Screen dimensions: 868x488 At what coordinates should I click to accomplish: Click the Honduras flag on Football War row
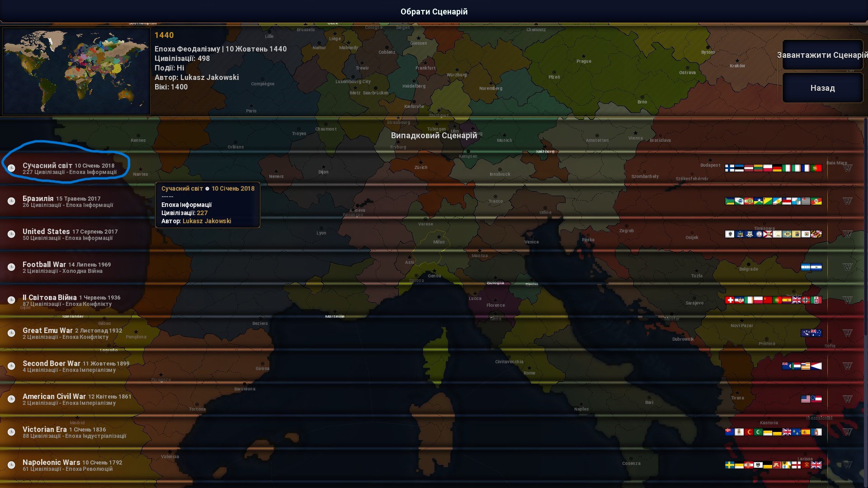[806, 267]
